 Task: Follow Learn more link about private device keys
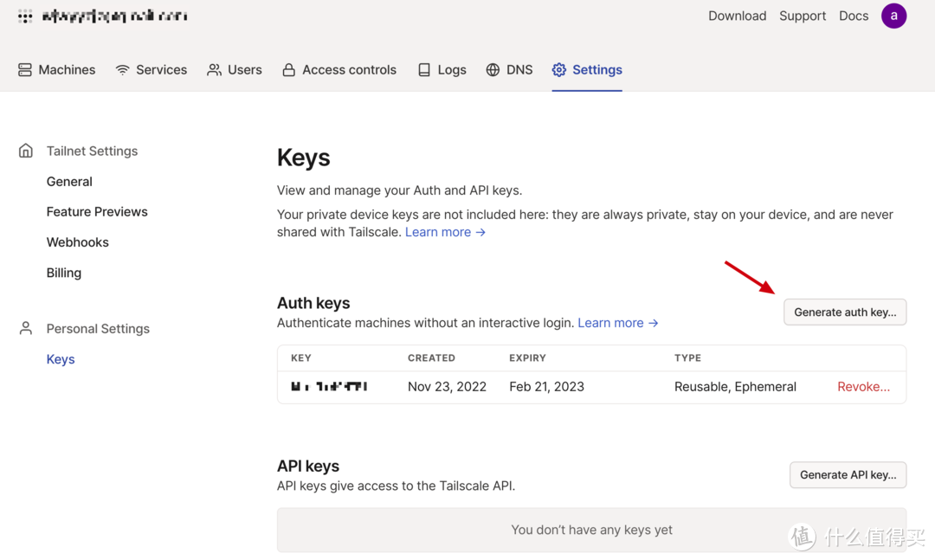click(446, 232)
